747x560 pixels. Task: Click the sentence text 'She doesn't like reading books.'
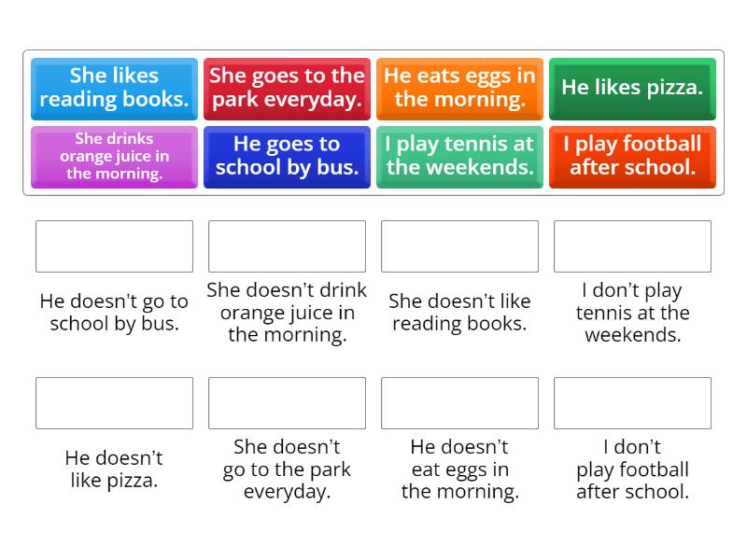459,313
